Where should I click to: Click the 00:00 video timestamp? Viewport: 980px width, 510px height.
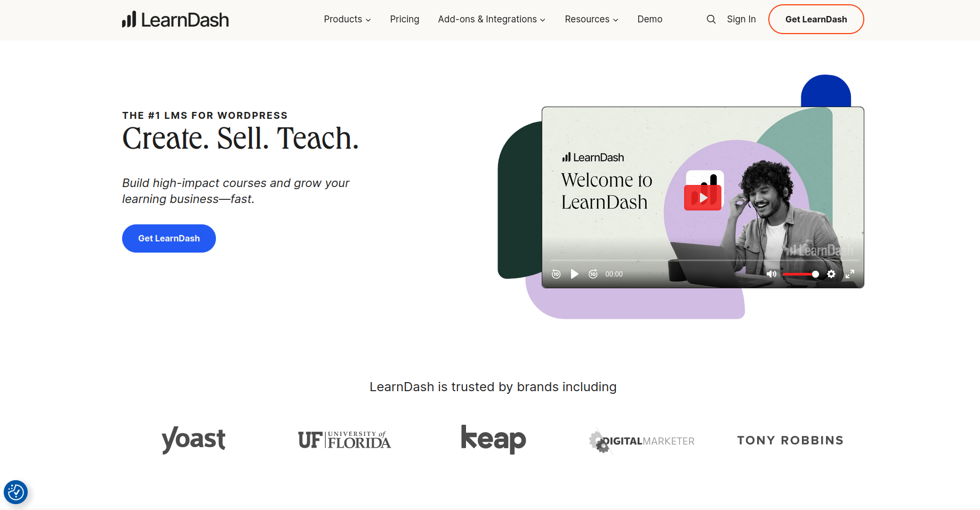pyautogui.click(x=614, y=274)
